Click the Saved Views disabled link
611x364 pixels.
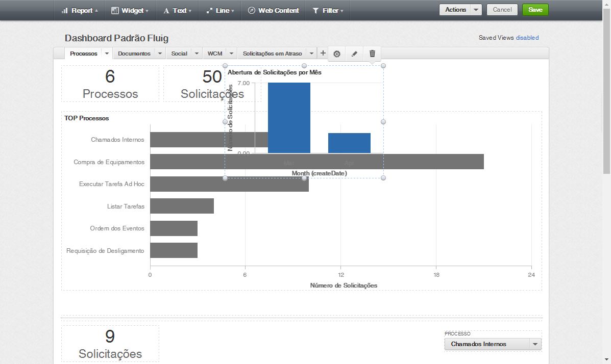point(527,38)
